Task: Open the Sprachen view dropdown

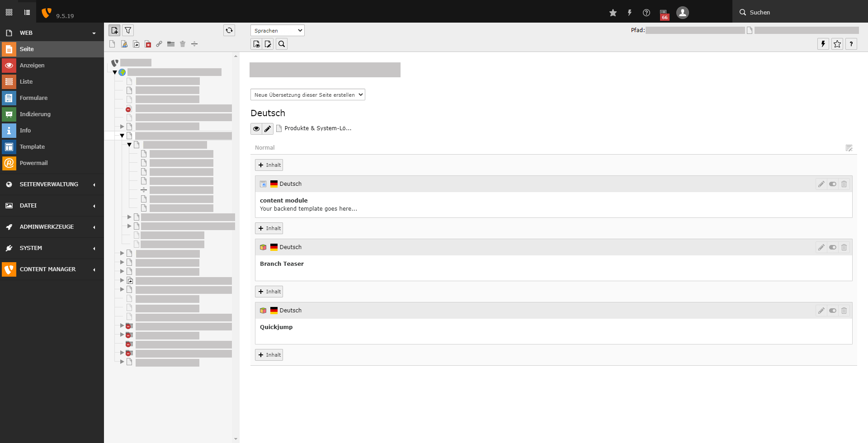Action: coord(277,30)
